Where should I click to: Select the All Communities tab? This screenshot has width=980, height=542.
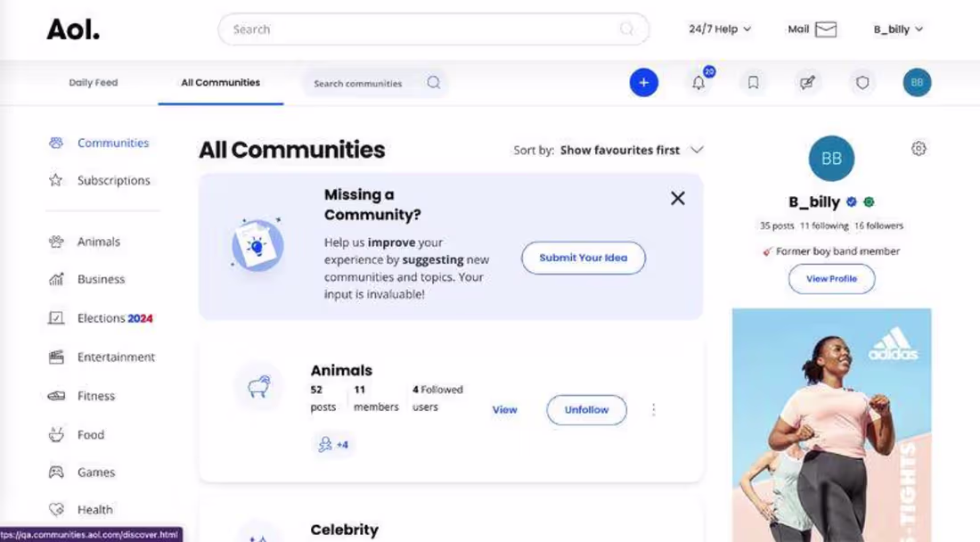[x=220, y=82]
